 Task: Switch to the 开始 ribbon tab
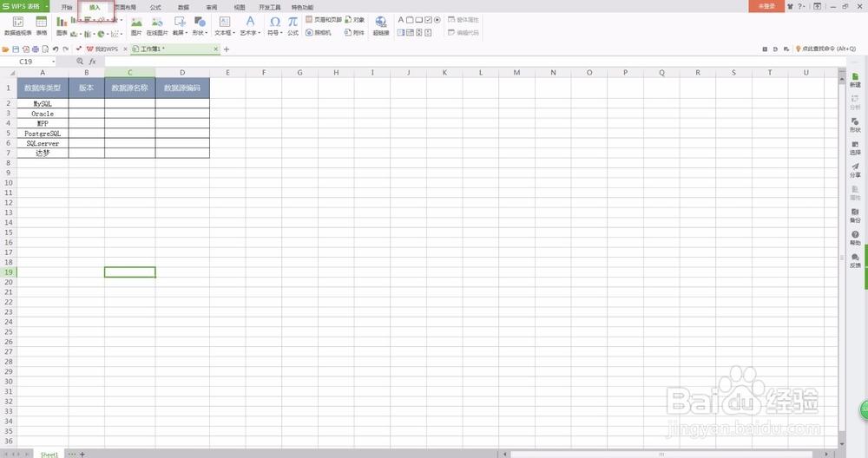point(67,7)
